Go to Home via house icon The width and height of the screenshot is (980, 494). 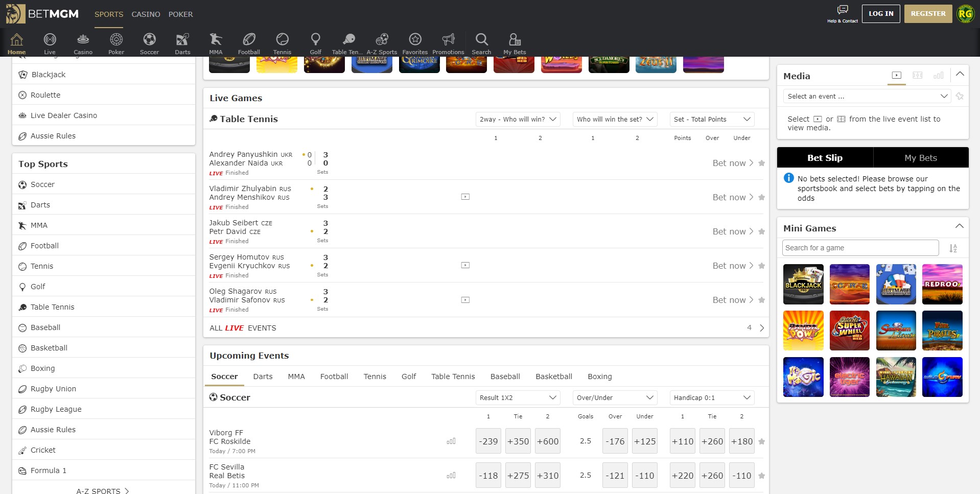(x=16, y=43)
